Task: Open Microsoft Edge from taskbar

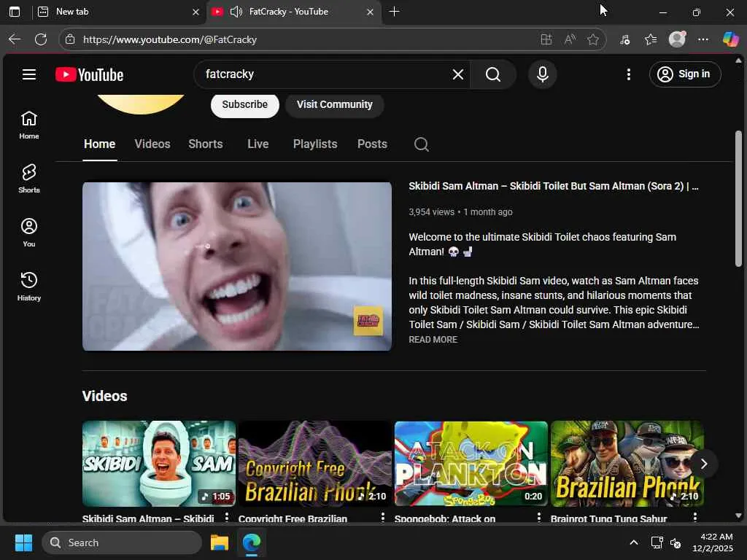Action: [252, 542]
